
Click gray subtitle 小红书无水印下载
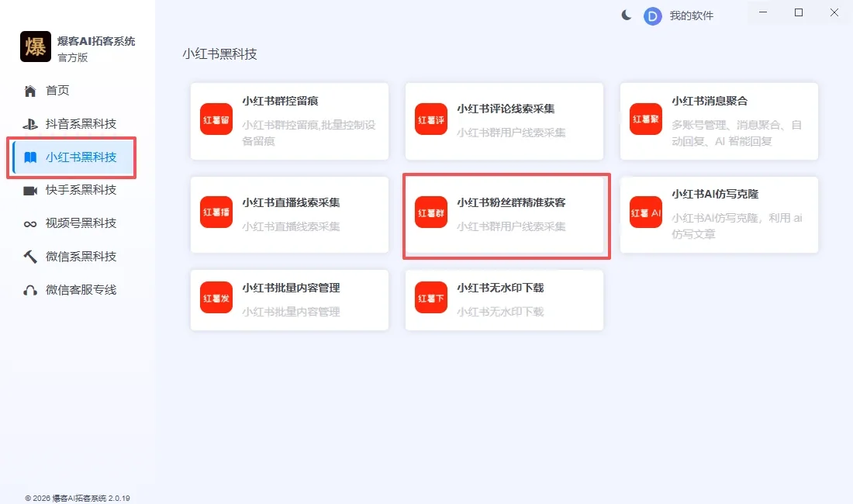point(500,312)
